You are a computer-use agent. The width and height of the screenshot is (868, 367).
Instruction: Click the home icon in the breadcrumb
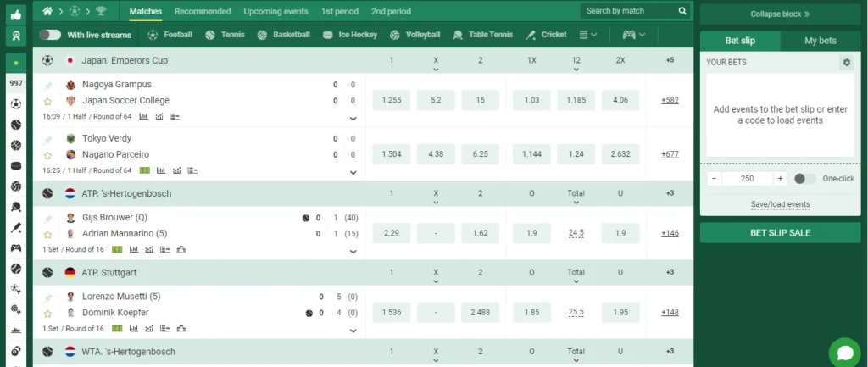pyautogui.click(x=47, y=11)
